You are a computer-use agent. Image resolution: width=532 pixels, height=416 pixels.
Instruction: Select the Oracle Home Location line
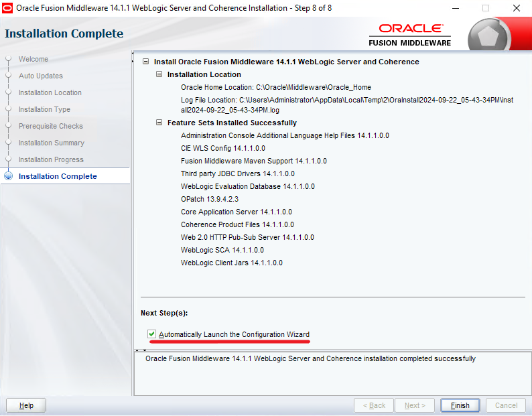point(276,87)
